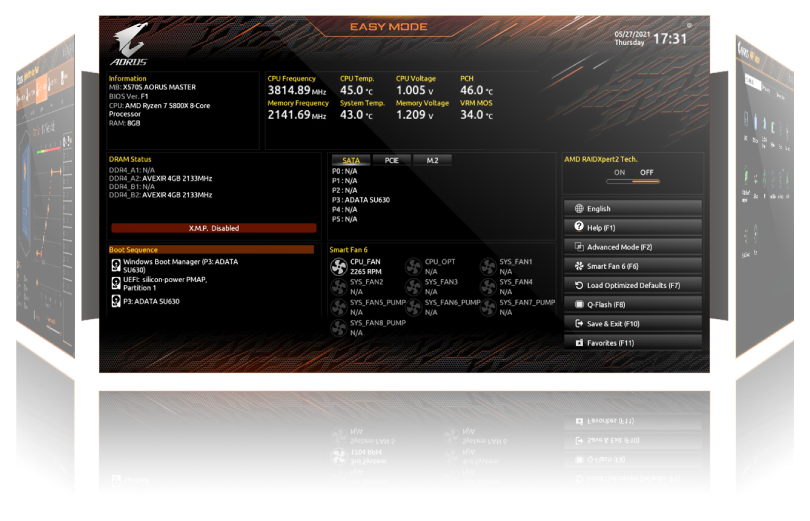
Task: Click DDR4_B2: AVEXIR 4GB 2133MHz row
Action: [x=161, y=195]
